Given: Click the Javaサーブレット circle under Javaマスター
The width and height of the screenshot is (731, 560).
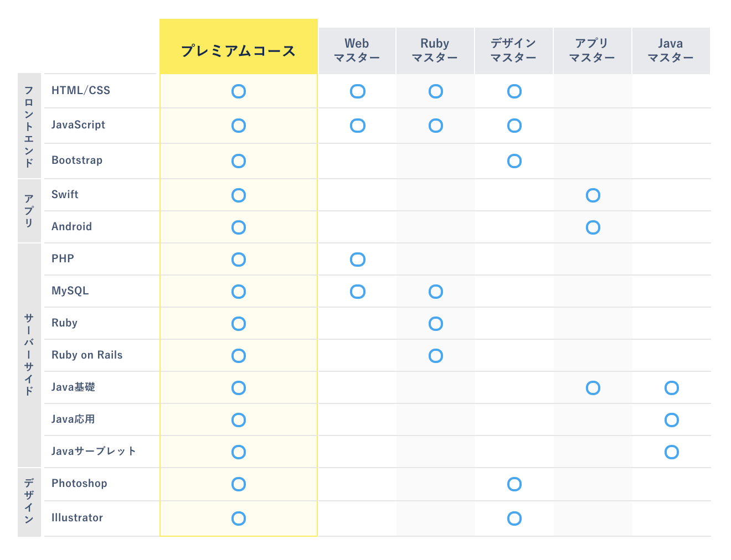Looking at the screenshot, I should [x=672, y=452].
